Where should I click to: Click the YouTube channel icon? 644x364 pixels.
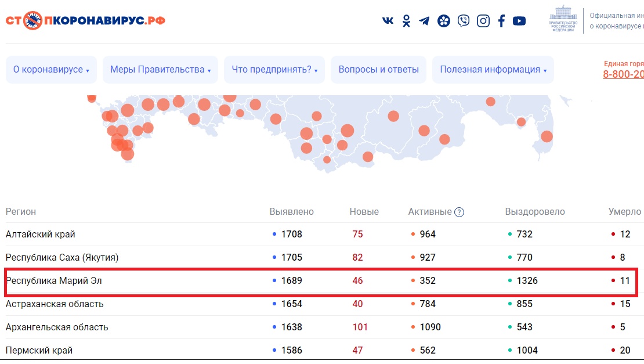click(519, 21)
